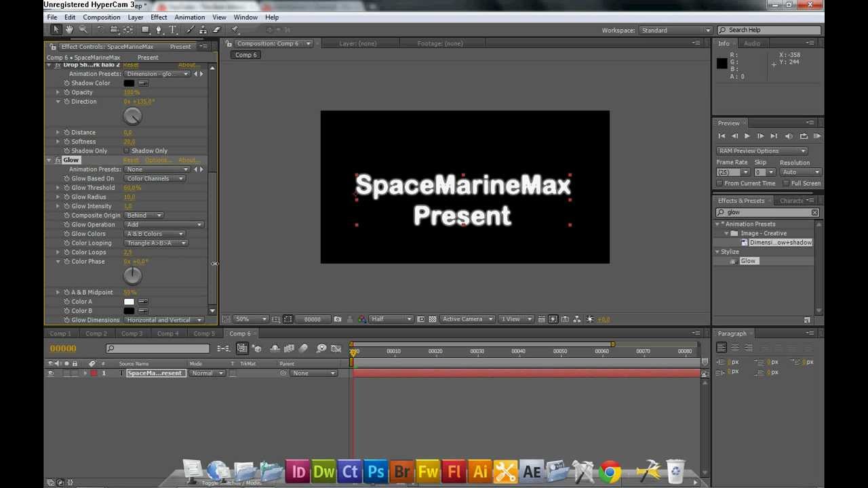Select the Selection arrow tool
Viewport: 868px width, 488px height.
(x=56, y=30)
